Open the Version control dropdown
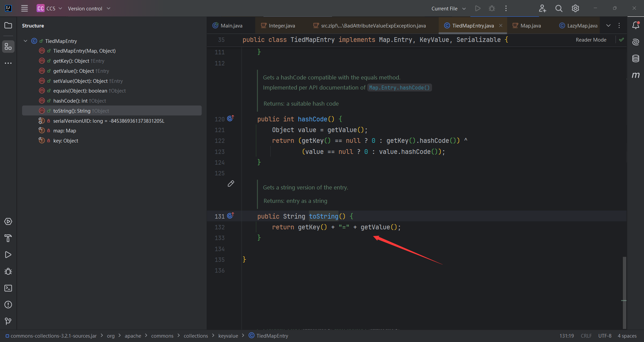 click(x=89, y=8)
